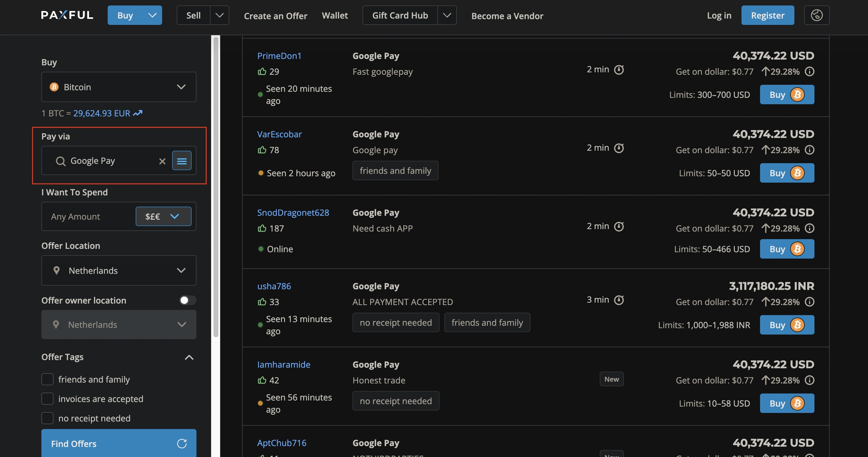Buy Bitcoin from Iamharamide
Viewport: 868px width, 457px height.
pos(787,404)
